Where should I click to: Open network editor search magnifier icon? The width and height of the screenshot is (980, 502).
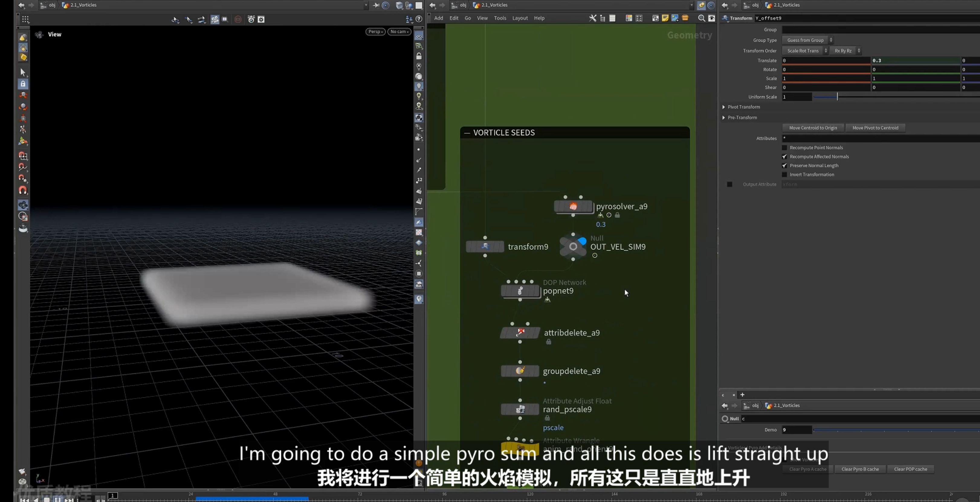(x=701, y=18)
